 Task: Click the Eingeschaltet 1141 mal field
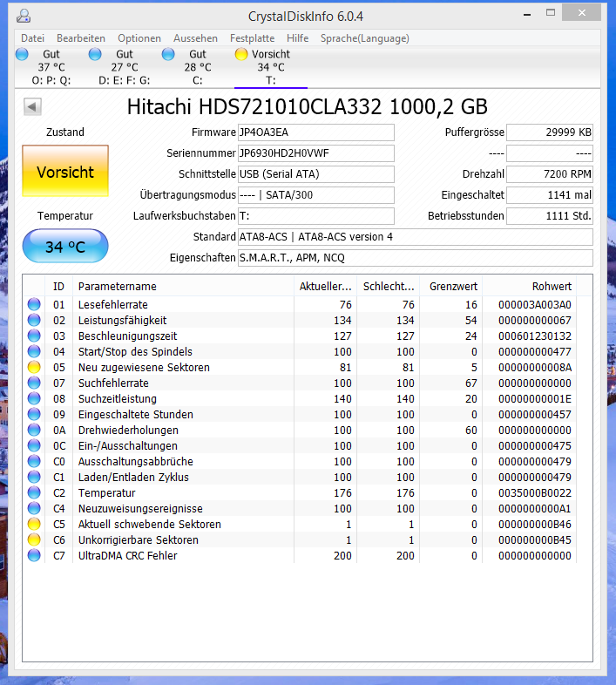click(550, 195)
